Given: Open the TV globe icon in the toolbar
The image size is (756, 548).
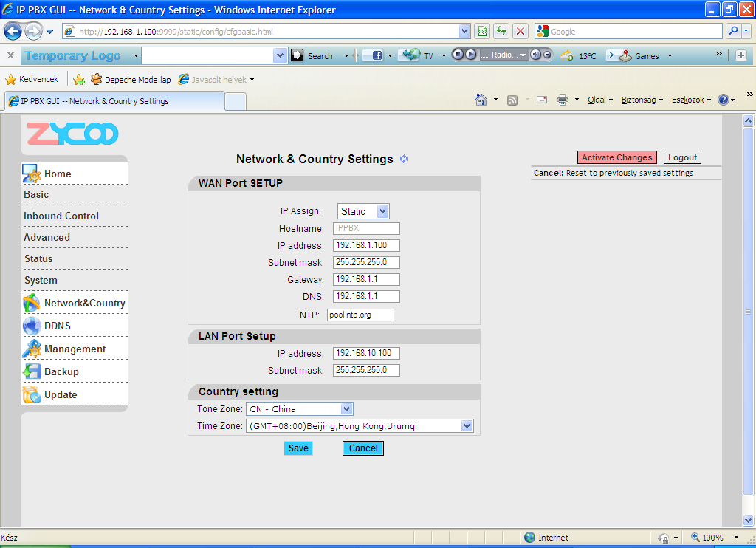Looking at the screenshot, I should (411, 55).
